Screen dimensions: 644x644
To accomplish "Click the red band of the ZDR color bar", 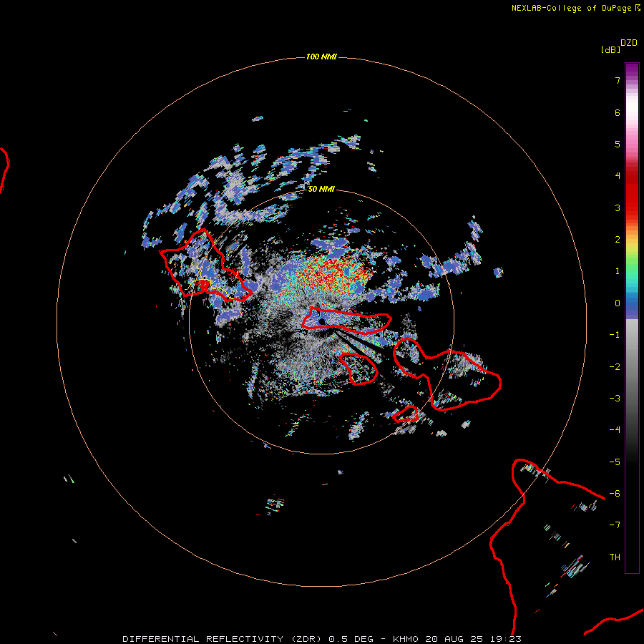I will coord(632,193).
